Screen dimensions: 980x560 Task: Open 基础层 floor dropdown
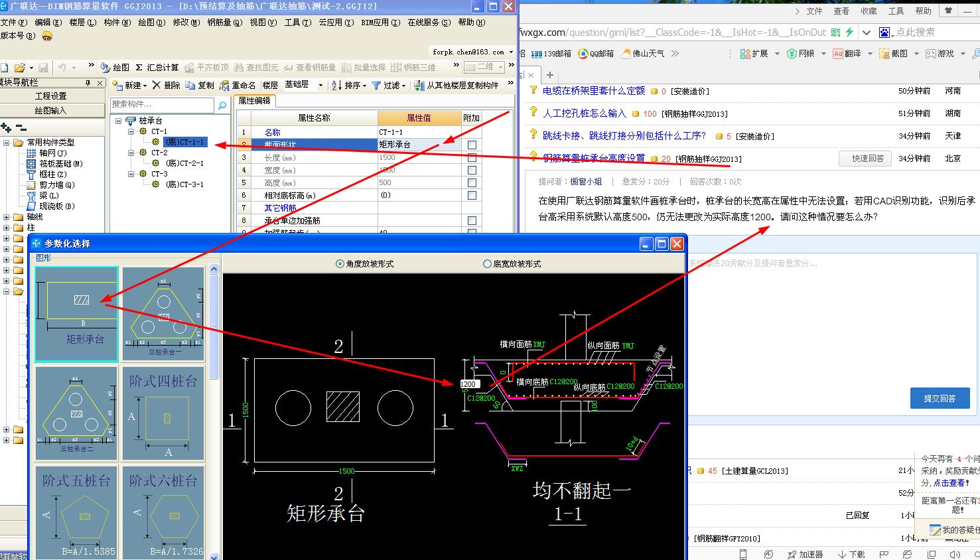click(320, 85)
